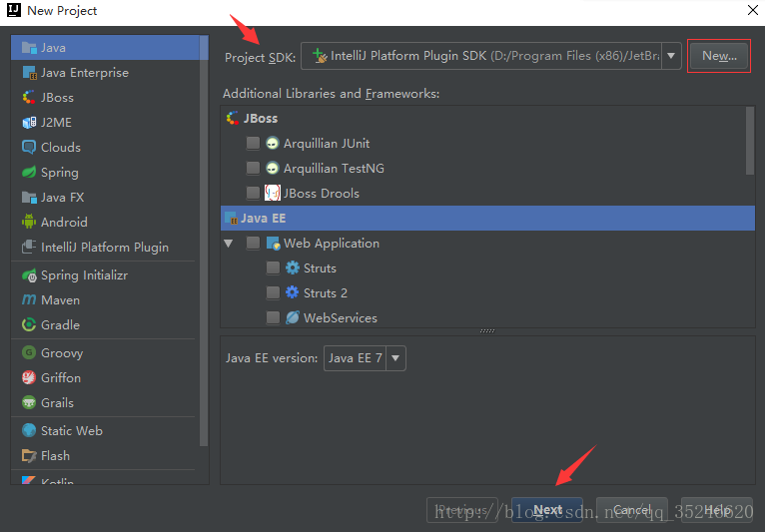This screenshot has width=765, height=532.
Task: Click the Java project type icon
Action: (29, 48)
